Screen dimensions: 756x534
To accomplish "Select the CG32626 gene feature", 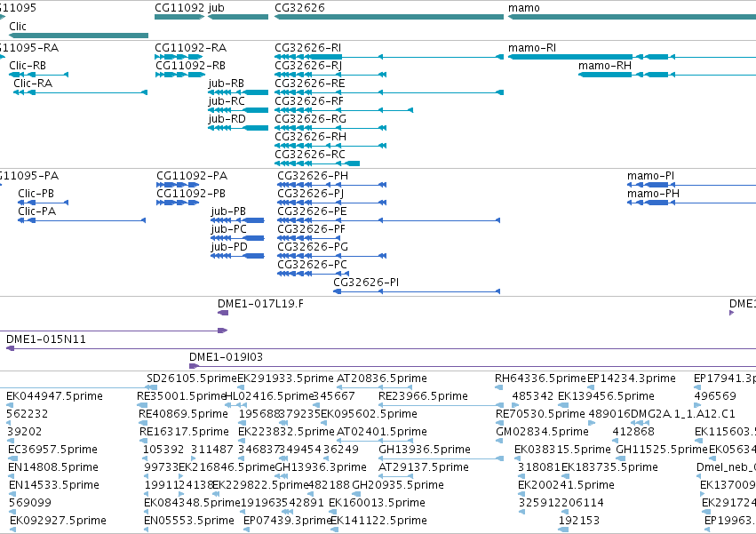I will point(389,17).
